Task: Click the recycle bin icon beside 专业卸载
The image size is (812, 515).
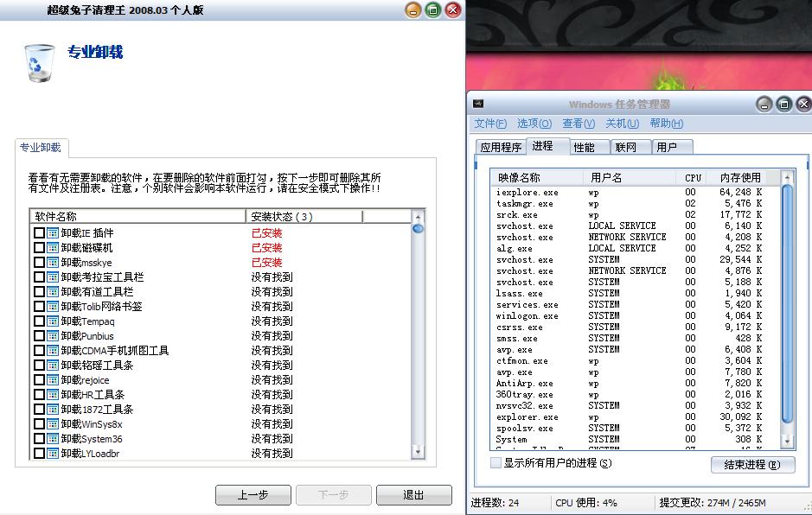Action: coord(40,63)
